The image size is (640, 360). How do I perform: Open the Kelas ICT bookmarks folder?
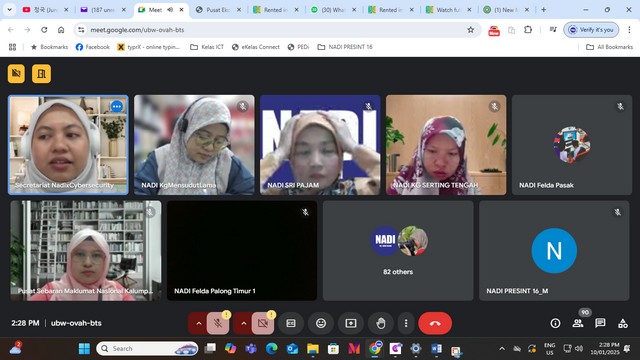tap(207, 47)
